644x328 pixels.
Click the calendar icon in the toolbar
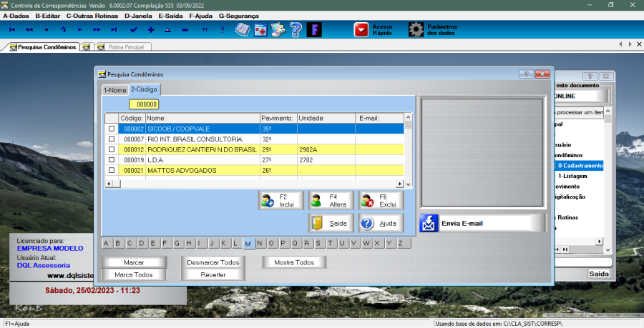[x=260, y=30]
